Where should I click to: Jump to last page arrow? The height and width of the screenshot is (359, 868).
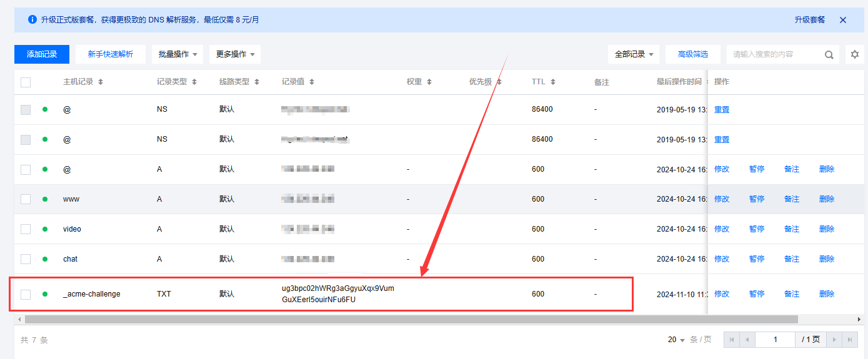pos(849,340)
